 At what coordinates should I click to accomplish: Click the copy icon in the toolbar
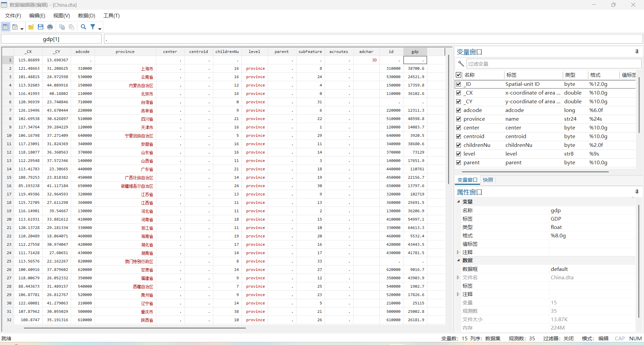coord(62,27)
